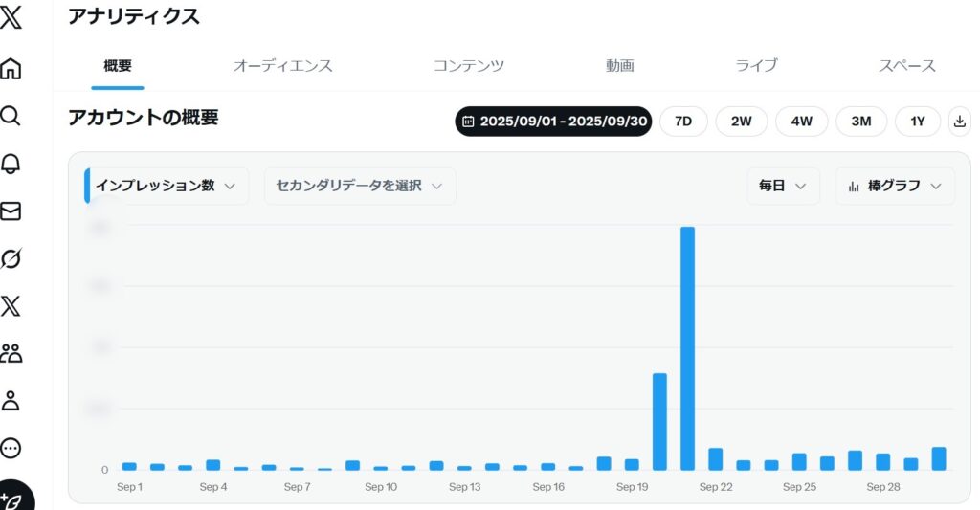
Task: Expand the 毎日 interval dropdown
Action: (783, 186)
